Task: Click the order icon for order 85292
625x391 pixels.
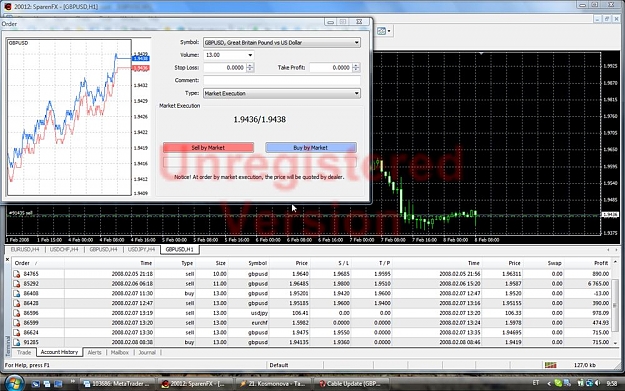Action: [x=17, y=284]
